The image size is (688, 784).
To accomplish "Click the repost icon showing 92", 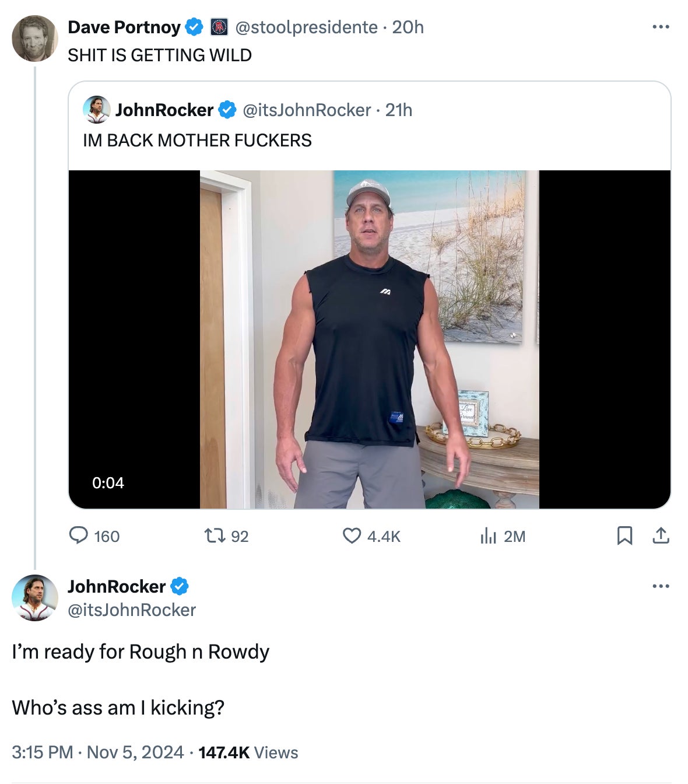I will click(215, 535).
